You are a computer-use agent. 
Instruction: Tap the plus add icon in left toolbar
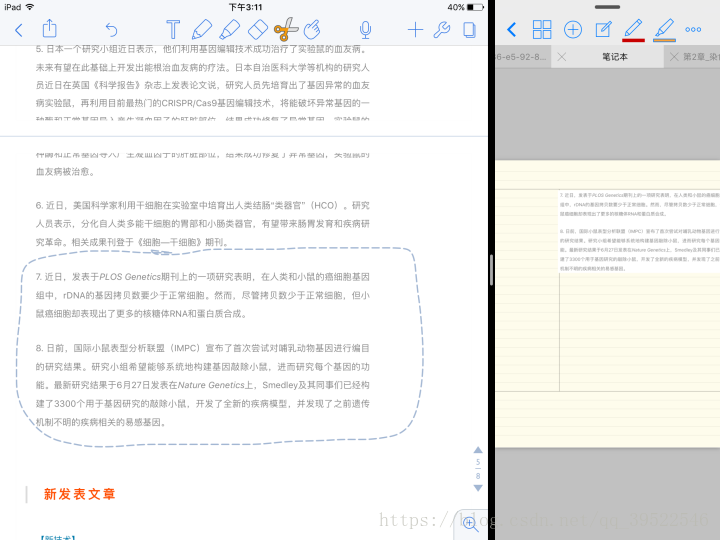pos(415,30)
